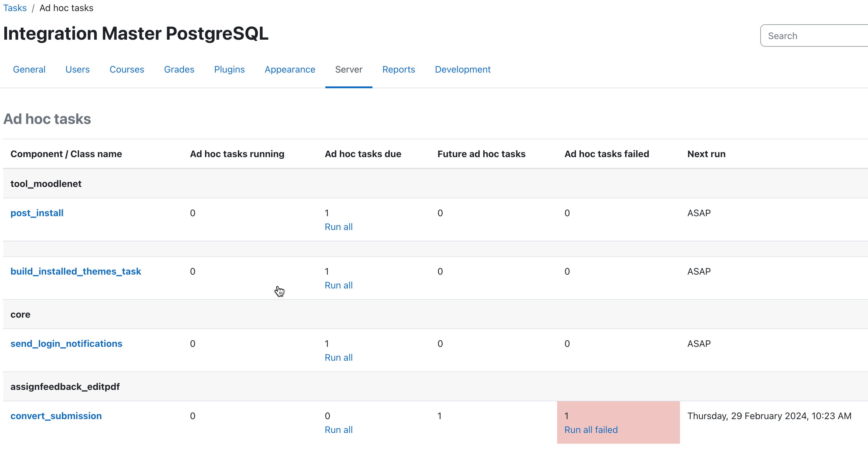Open the General tab
Image resolution: width=868 pixels, height=452 pixels.
29,69
